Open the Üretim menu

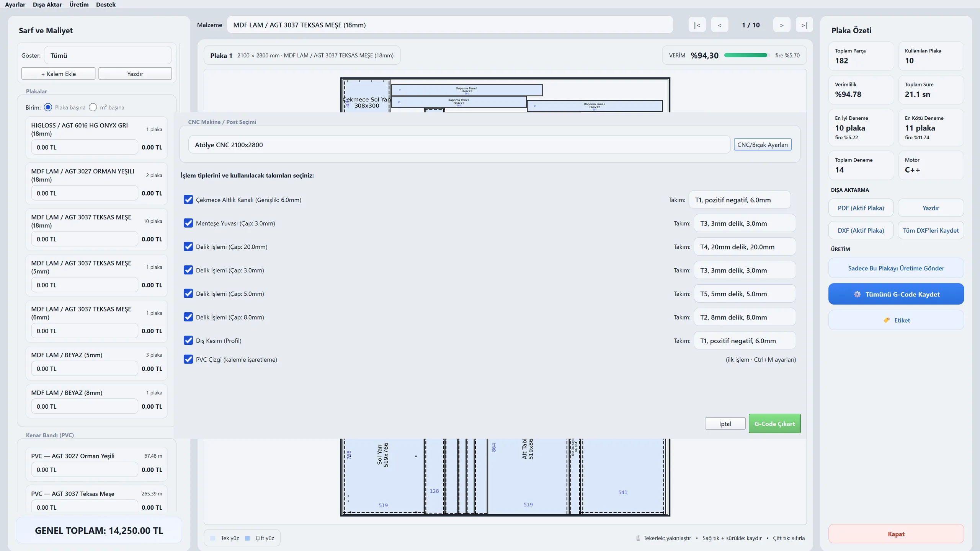(79, 5)
